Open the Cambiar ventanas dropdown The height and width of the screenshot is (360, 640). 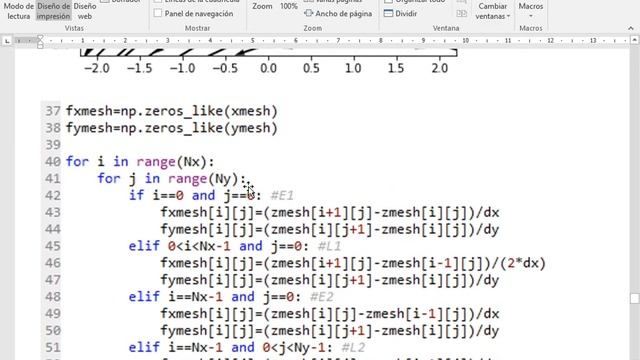click(x=493, y=11)
